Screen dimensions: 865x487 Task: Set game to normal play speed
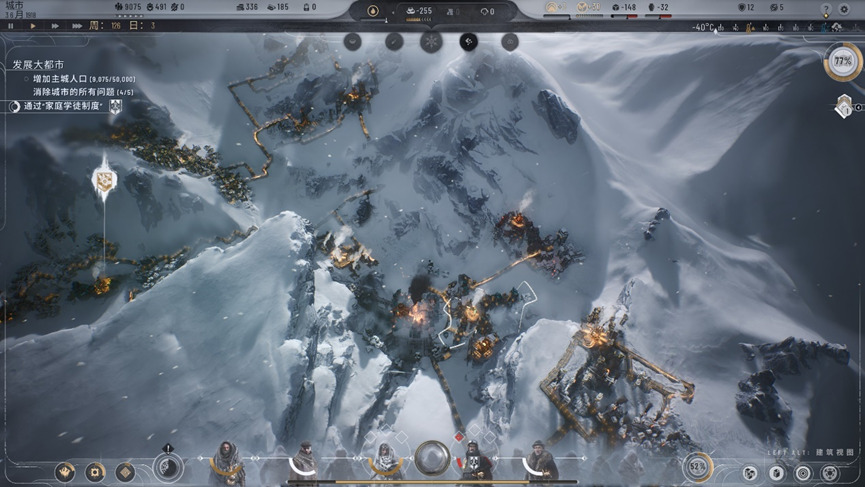33,26
